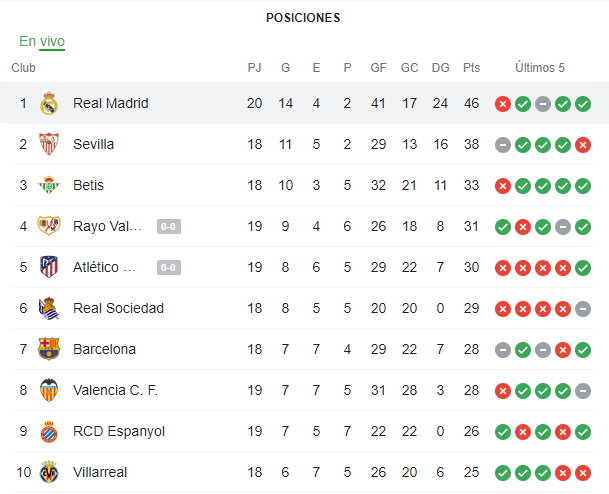The width and height of the screenshot is (609, 494).
Task: Switch to the En vivo tab
Action: tap(42, 41)
